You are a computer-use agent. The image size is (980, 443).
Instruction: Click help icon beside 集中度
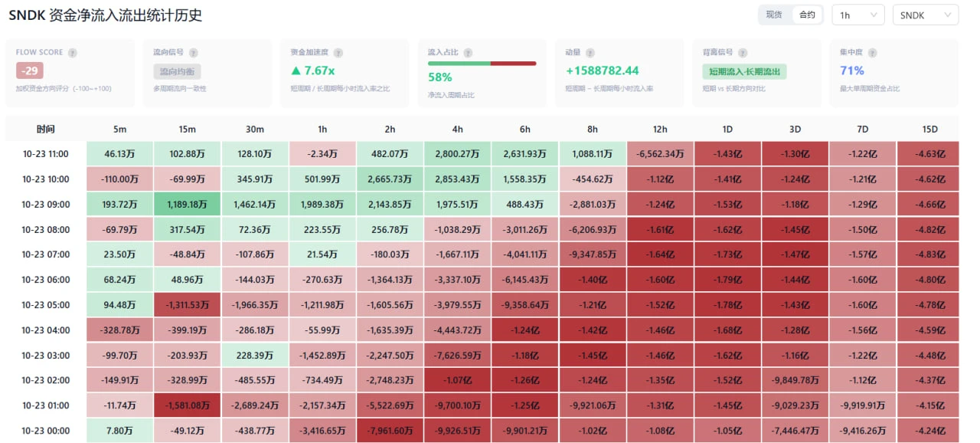[872, 53]
